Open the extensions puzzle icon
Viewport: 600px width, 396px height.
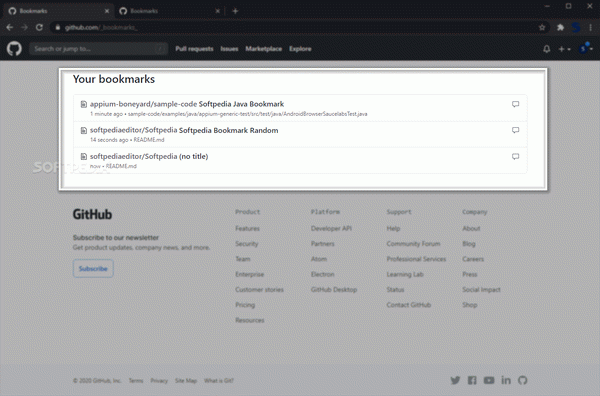pos(560,27)
